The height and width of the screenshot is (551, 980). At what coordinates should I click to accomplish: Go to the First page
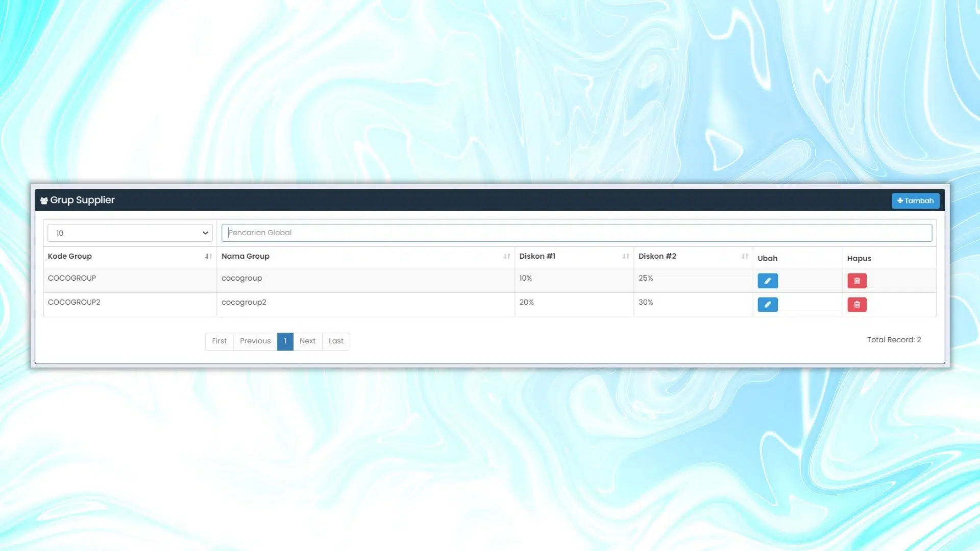click(x=219, y=341)
